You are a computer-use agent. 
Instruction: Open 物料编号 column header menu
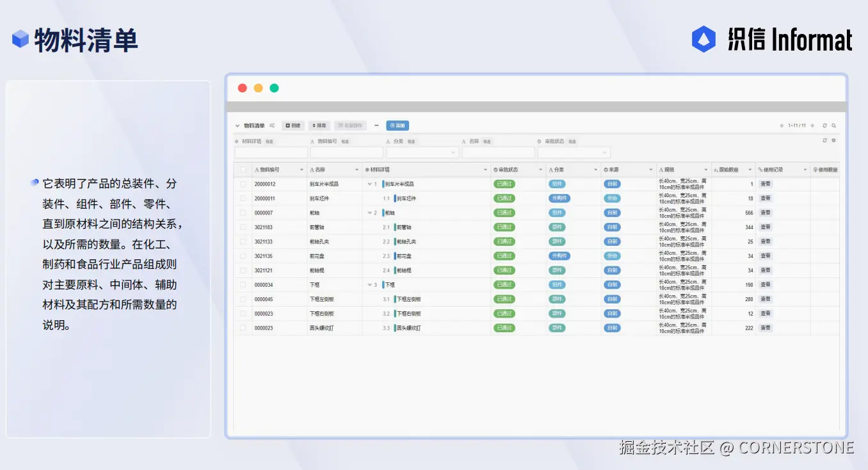301,170
